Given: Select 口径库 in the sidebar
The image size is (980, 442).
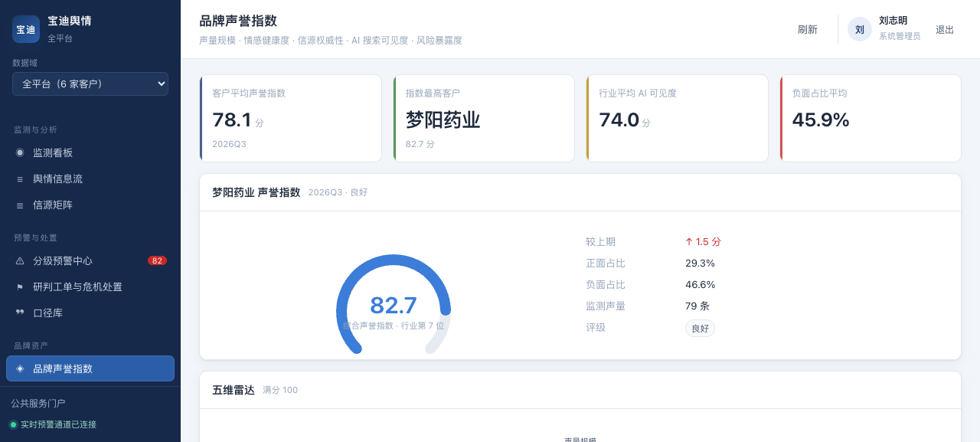Looking at the screenshot, I should (x=90, y=313).
